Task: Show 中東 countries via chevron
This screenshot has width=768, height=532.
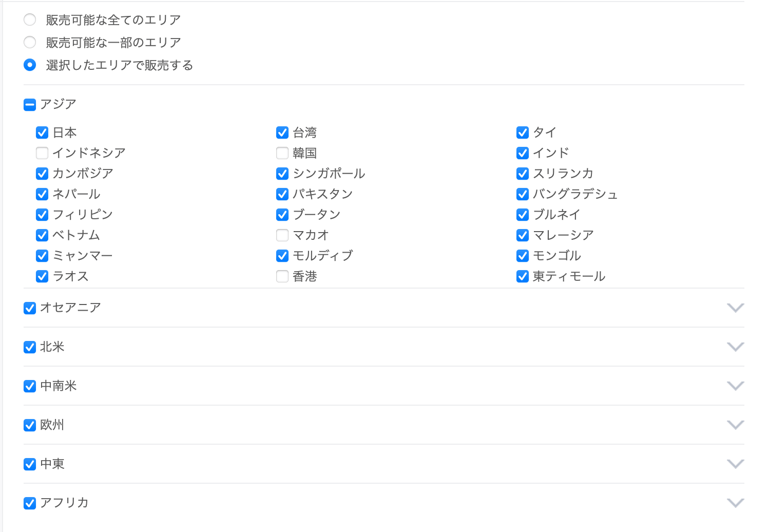Action: click(x=735, y=464)
